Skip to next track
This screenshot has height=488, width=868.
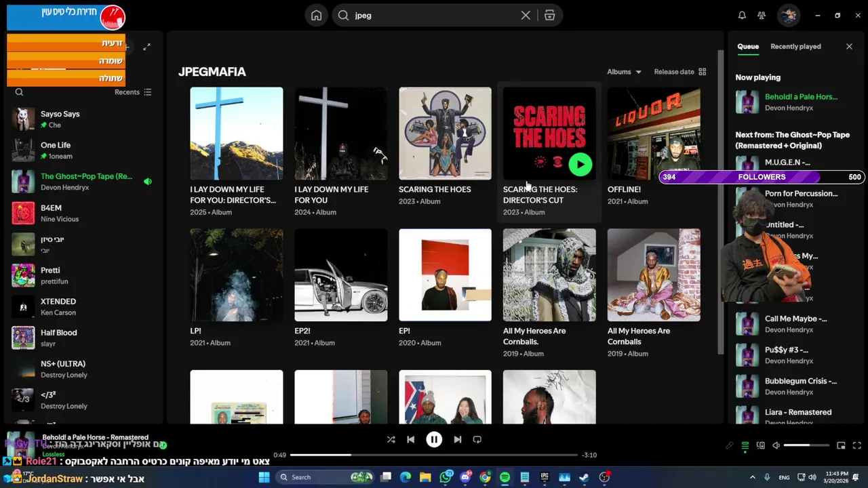coord(457,439)
